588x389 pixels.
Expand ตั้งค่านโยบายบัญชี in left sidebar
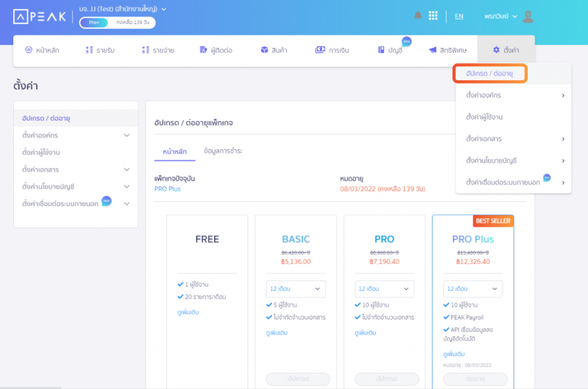tap(127, 186)
